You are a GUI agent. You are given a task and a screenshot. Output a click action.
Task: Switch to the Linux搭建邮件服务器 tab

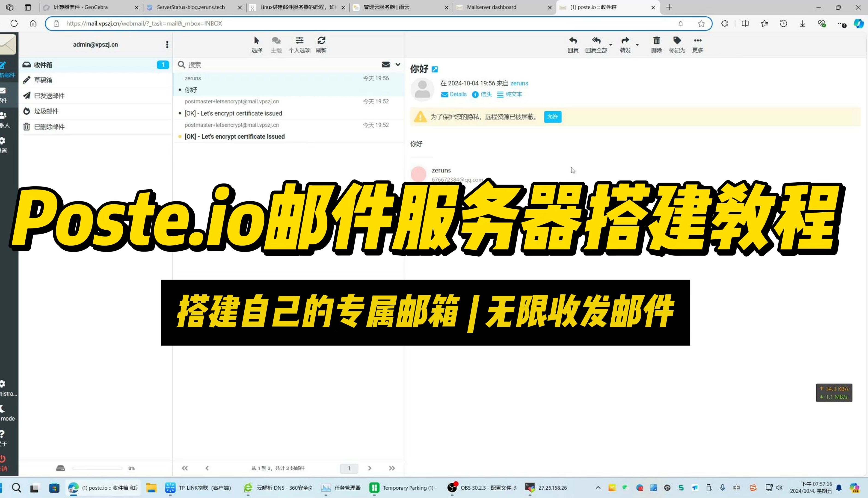[x=298, y=7]
